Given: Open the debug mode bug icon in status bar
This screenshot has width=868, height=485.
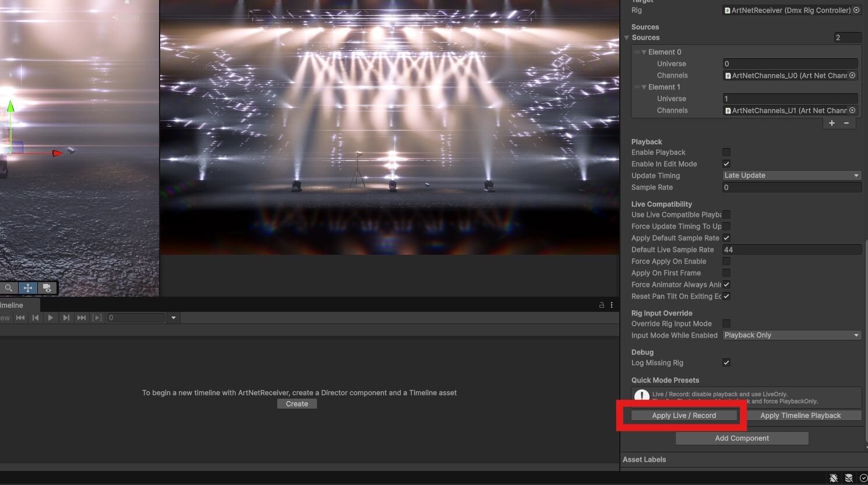Looking at the screenshot, I should coord(834,478).
